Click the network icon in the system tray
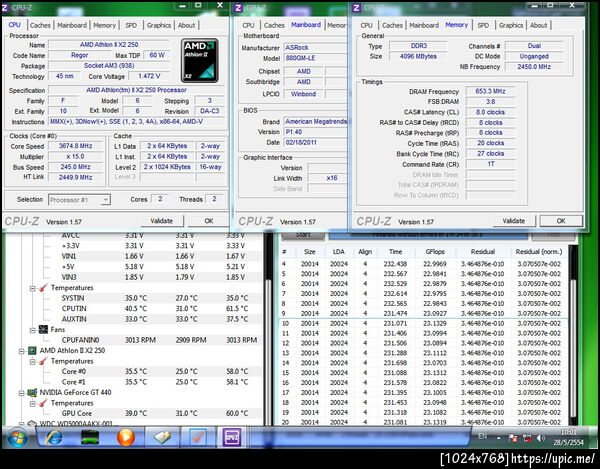This screenshot has width=600, height=469. point(527,438)
